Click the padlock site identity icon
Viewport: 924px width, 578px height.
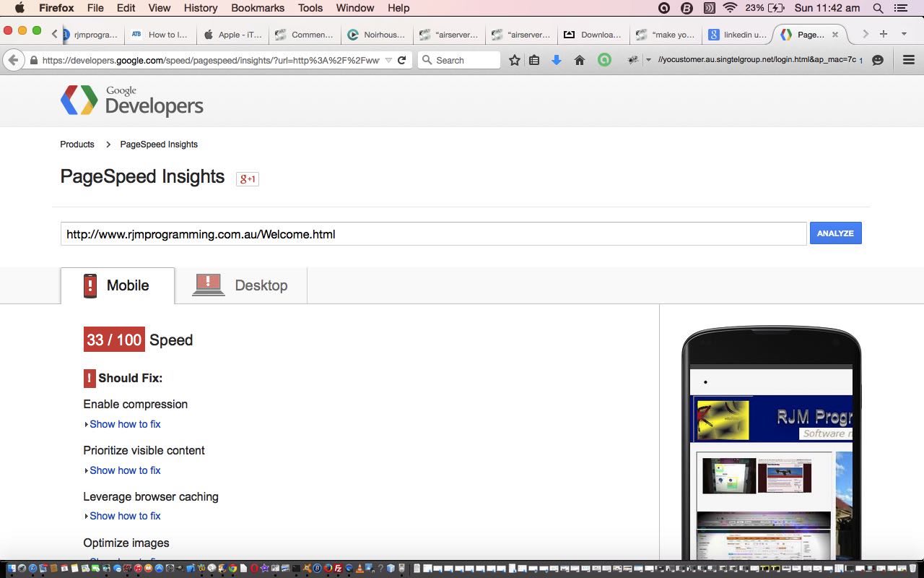pyautogui.click(x=33, y=60)
